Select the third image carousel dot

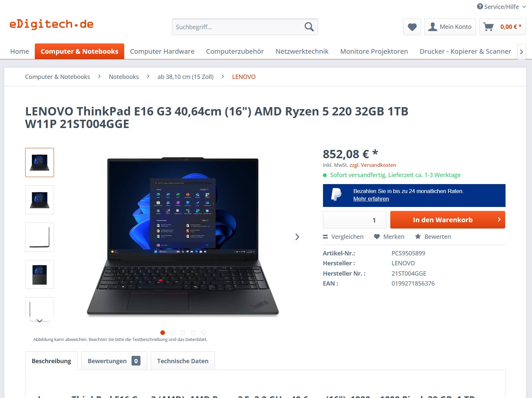click(x=183, y=333)
